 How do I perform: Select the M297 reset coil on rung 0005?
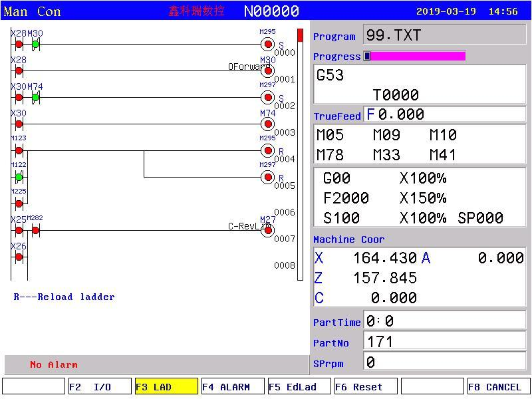click(x=268, y=177)
